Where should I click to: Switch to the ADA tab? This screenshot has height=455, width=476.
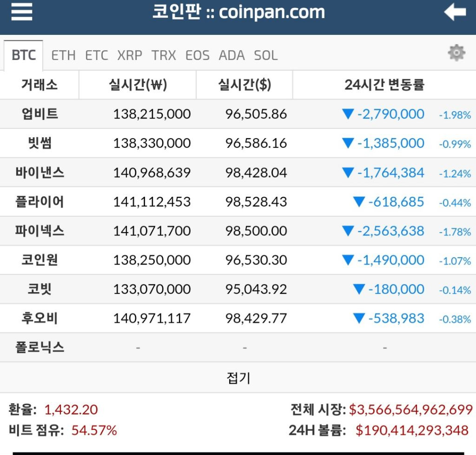coord(231,55)
